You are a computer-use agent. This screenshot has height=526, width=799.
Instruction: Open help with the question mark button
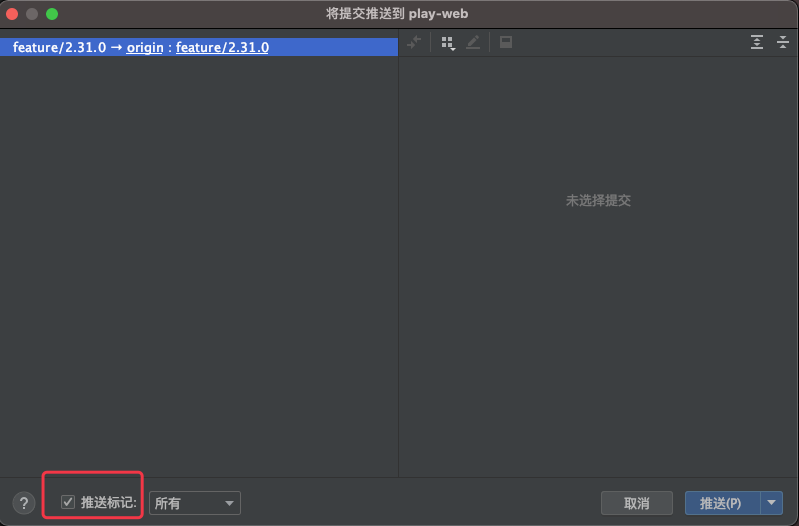coord(23,503)
